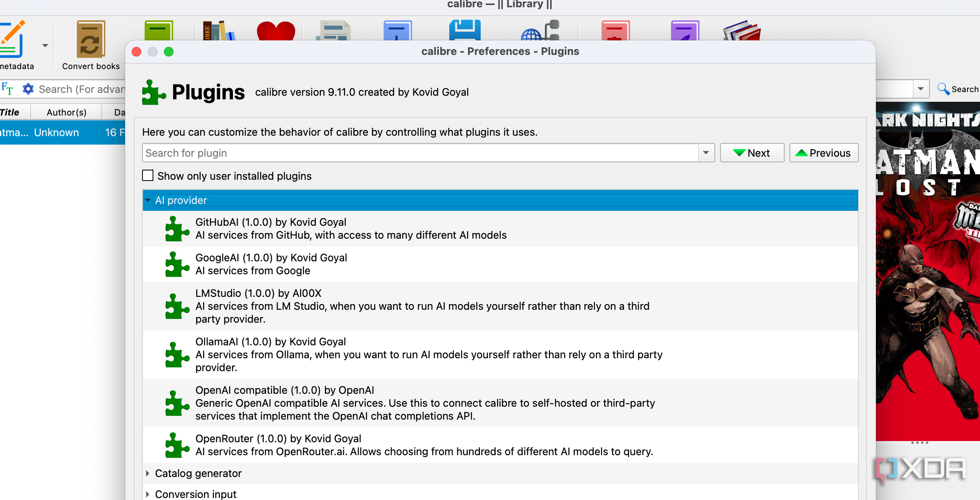Select the OllamaAI plugin entry
Viewport: 980px width, 500px height.
point(500,355)
